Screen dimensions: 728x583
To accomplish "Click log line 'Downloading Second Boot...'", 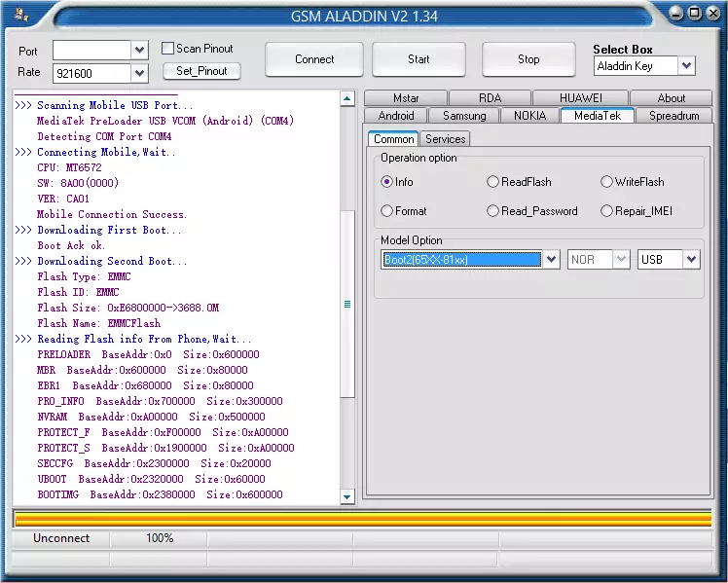I will [112, 261].
